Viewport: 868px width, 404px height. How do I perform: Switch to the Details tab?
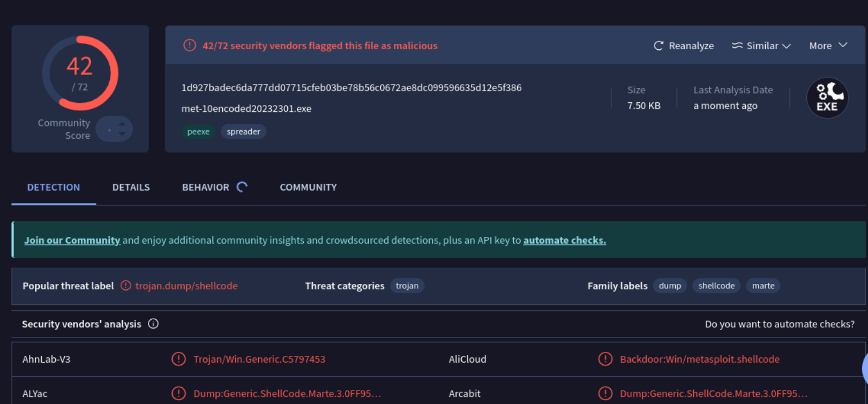(131, 187)
